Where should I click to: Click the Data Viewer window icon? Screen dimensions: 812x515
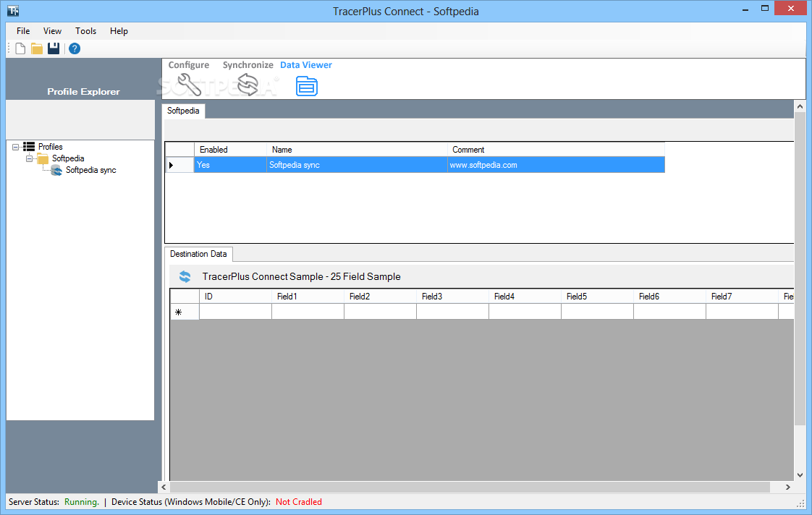pos(307,86)
